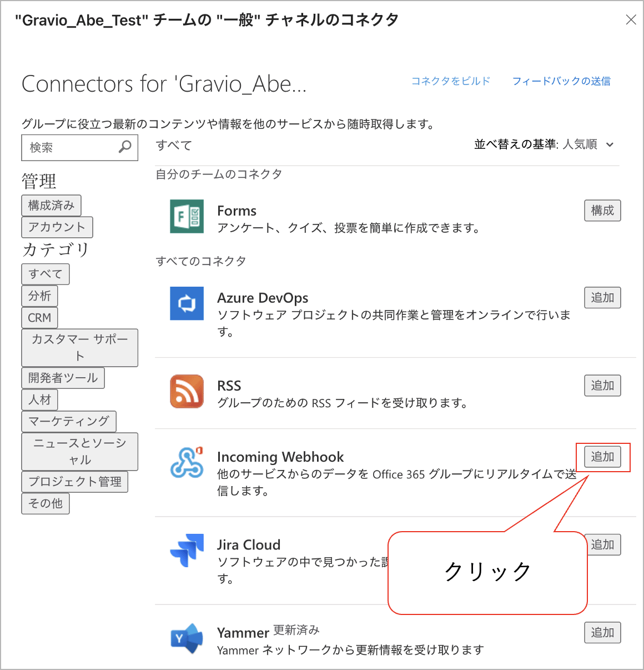Add the Incoming Webhook connector
This screenshot has height=670, width=644.
tap(602, 457)
